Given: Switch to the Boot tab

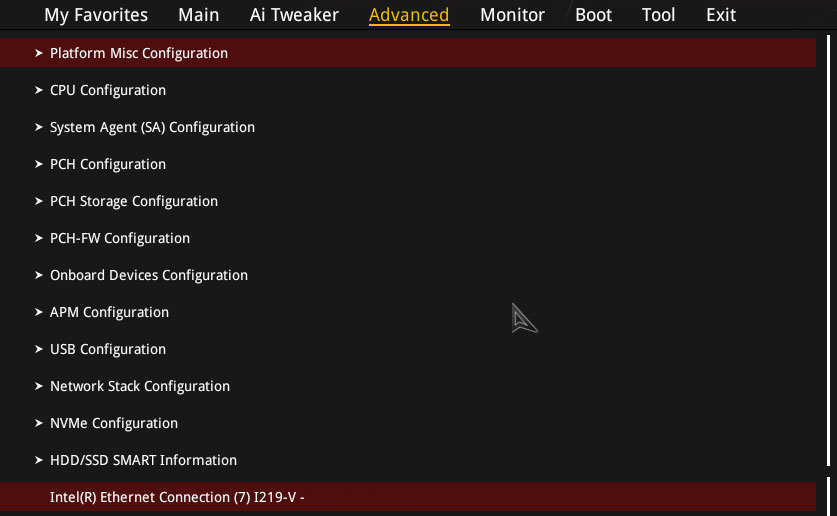Looking at the screenshot, I should coord(594,14).
